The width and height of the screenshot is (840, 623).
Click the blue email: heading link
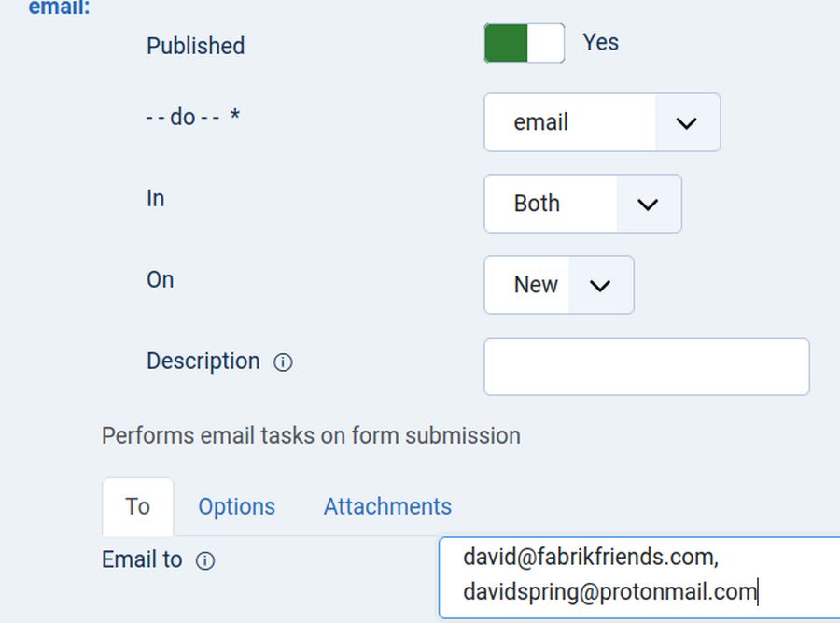tap(60, 7)
